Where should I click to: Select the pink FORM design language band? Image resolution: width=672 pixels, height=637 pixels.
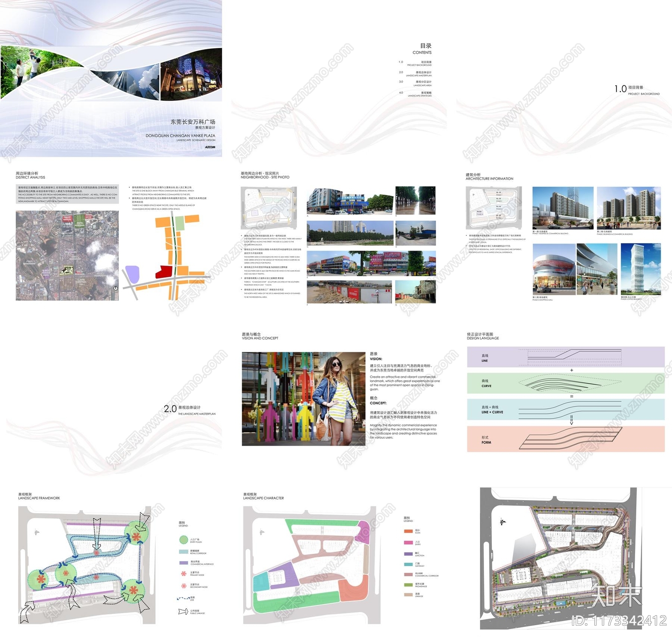(566, 439)
